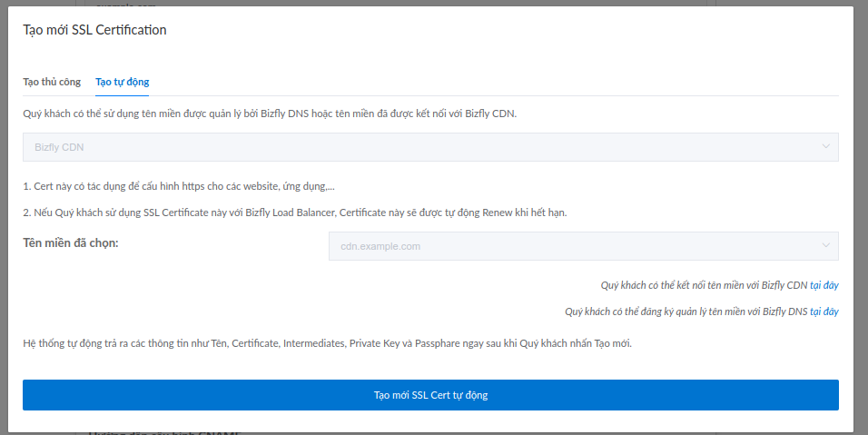
Task: Select the "Tạo tự động" tab
Action: [122, 82]
